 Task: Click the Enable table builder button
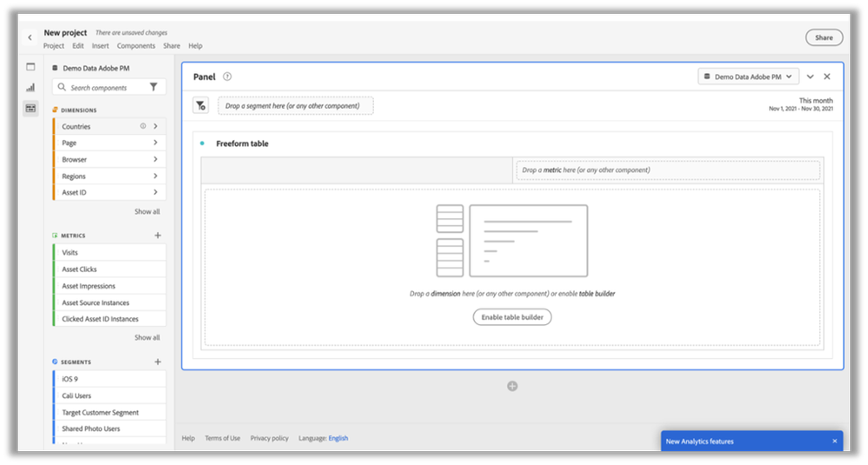tap(512, 317)
